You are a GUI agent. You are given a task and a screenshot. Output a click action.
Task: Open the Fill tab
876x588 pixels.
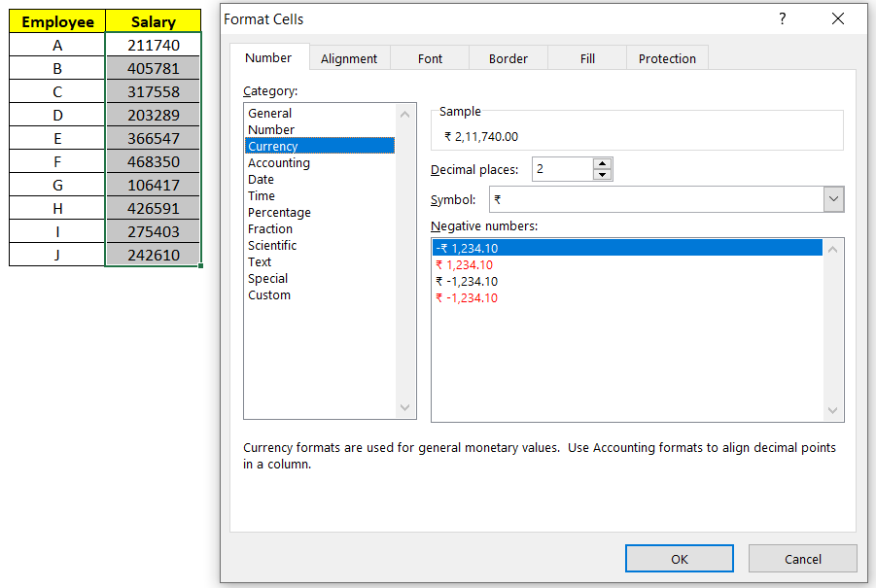586,58
